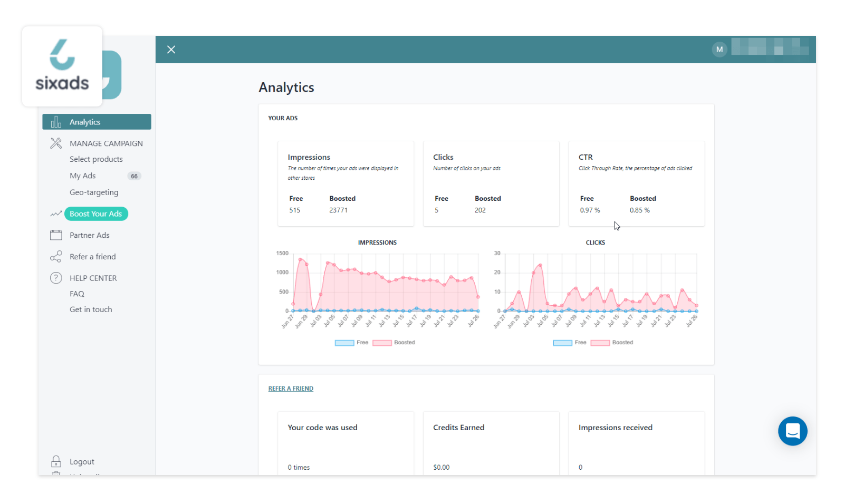Viewport: 844px width, 504px height.
Task: Click the YOUR ADS section label
Action: 283,118
